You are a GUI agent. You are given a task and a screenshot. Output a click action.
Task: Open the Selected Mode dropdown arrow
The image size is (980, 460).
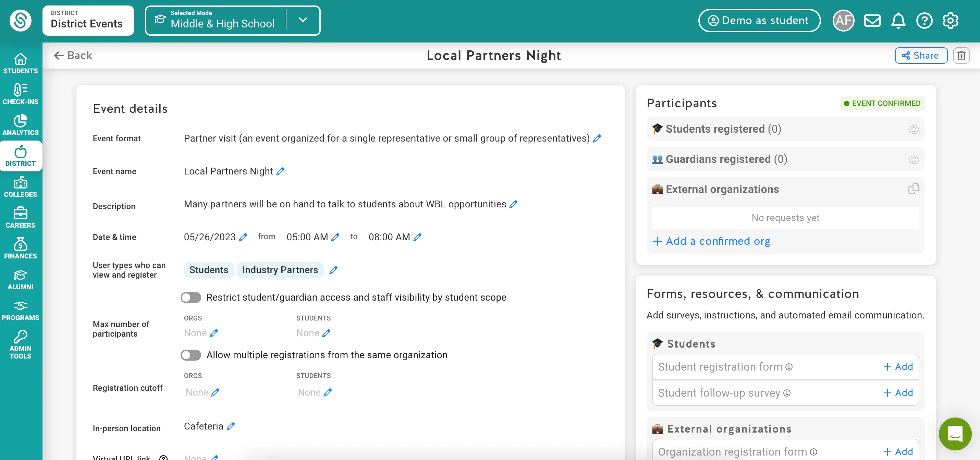[x=303, y=20]
